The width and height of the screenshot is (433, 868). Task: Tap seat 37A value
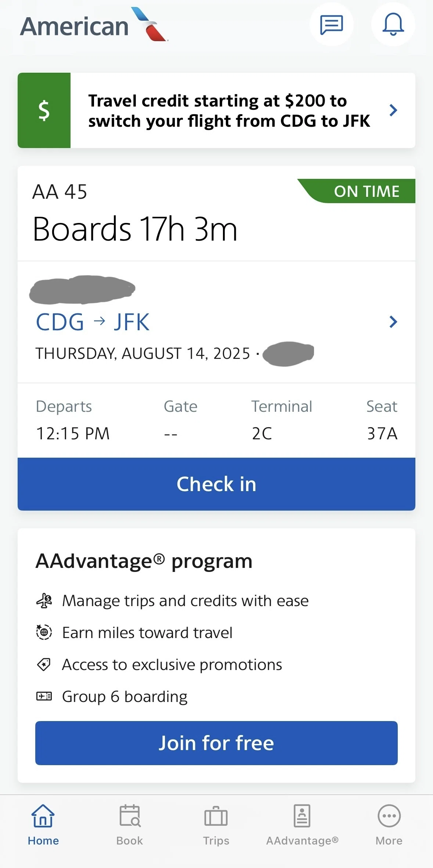pos(382,433)
